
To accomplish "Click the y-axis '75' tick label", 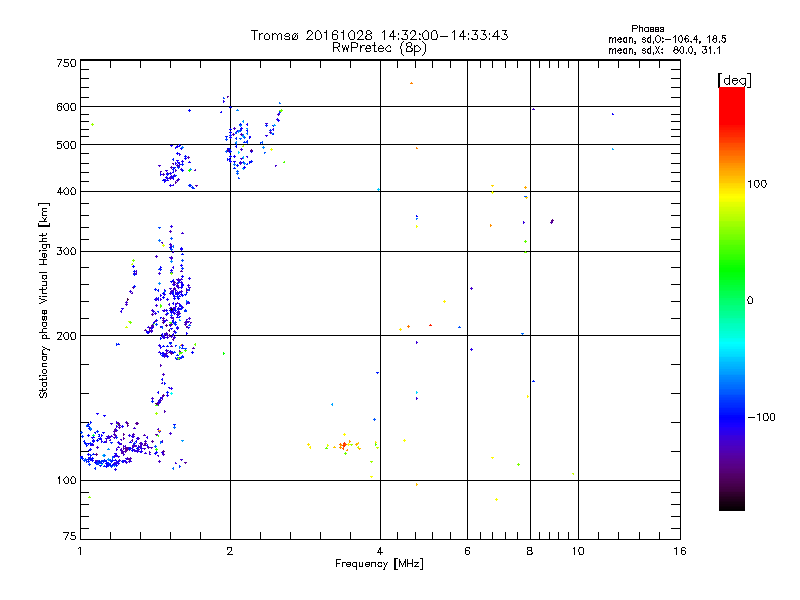I will 70,536.
